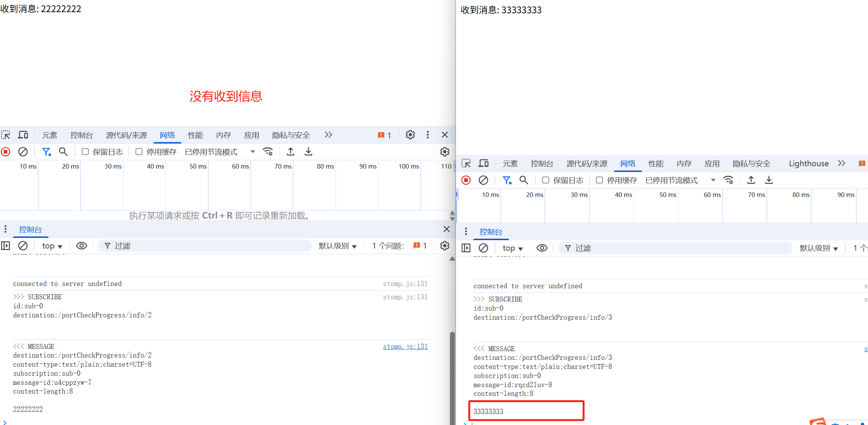This screenshot has height=425, width=868.
Task: Enable 停用缓存 checkbox in right network panel
Action: (599, 180)
